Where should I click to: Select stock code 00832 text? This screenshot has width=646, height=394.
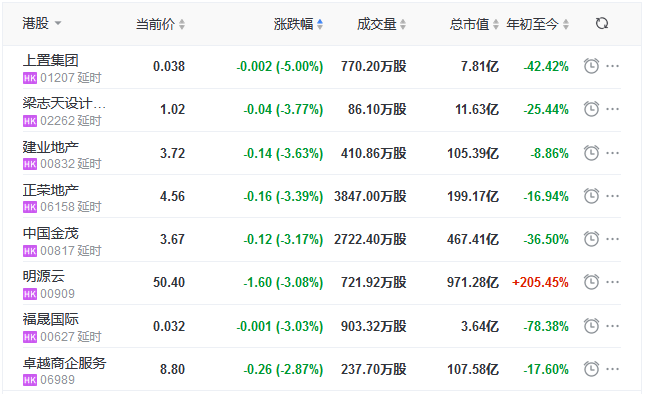click(57, 164)
